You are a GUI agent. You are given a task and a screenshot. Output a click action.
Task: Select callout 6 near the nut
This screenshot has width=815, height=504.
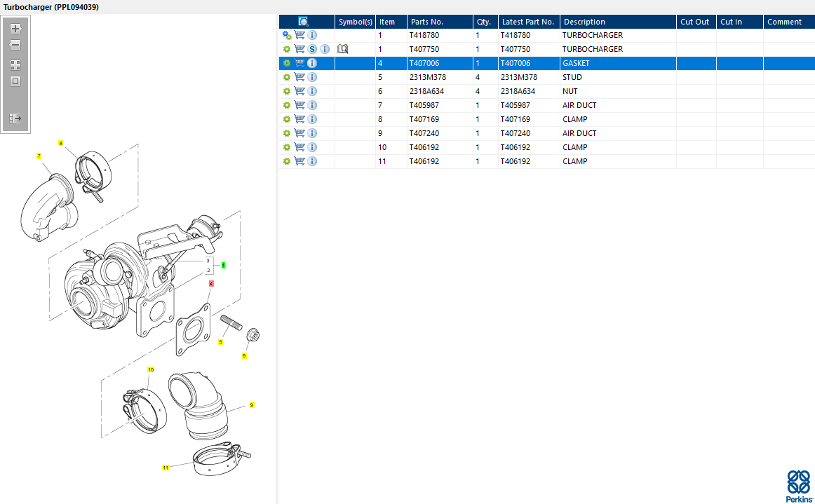[x=244, y=356]
